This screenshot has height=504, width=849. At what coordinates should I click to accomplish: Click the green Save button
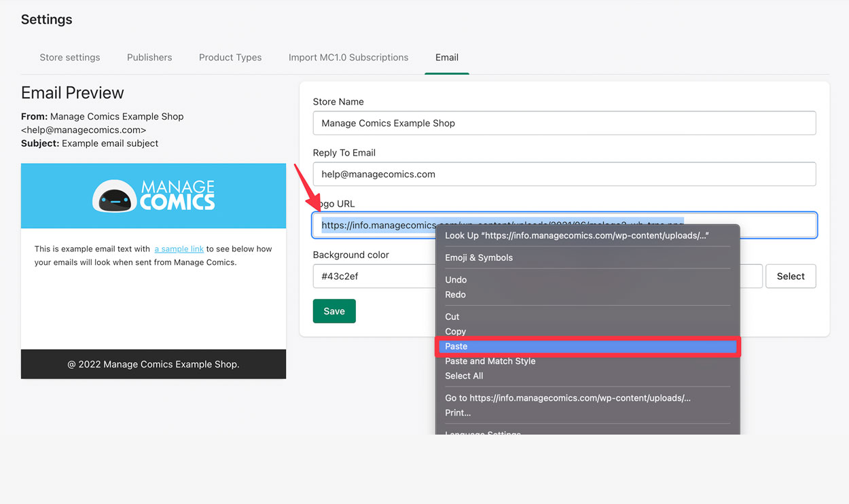(334, 311)
